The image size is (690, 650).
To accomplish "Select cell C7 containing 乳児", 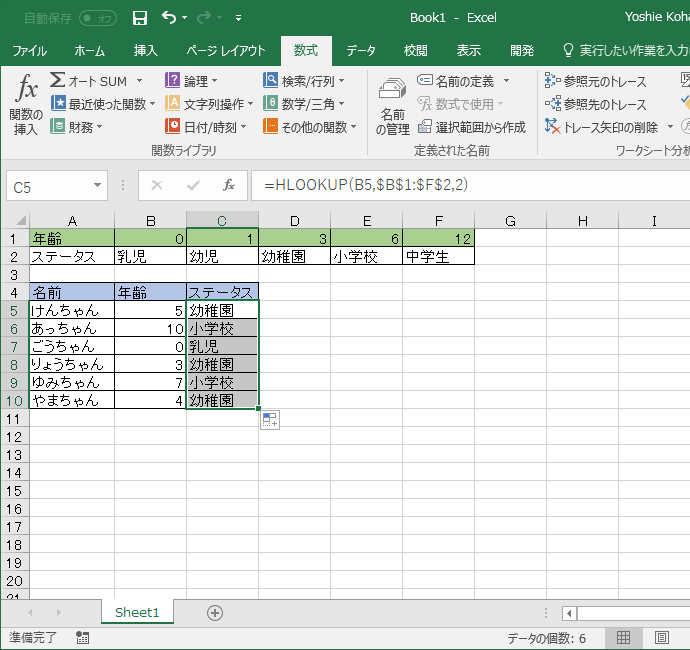I will pos(222,346).
